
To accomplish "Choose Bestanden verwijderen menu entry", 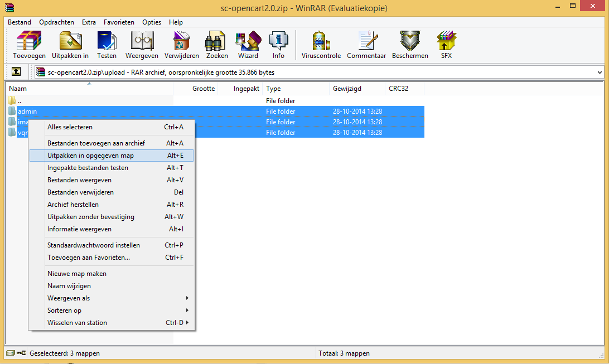I will pos(112,192).
